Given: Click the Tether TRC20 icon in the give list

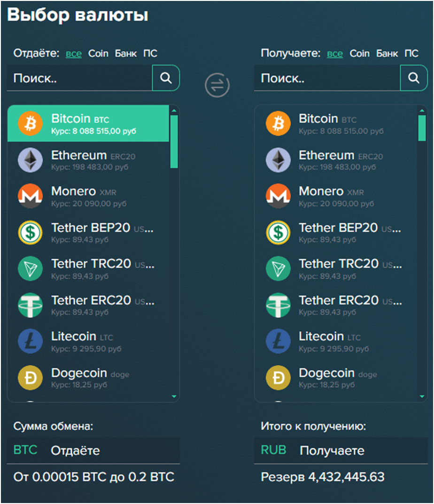Looking at the screenshot, I should 30,269.
